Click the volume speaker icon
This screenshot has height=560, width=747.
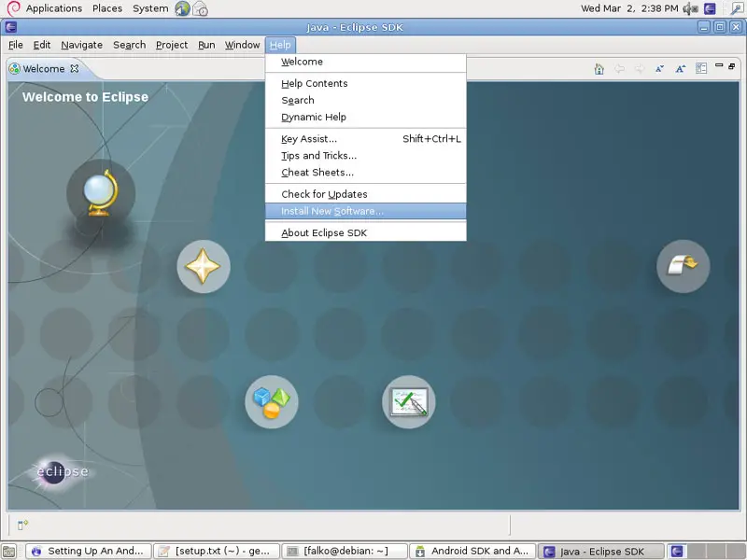[690, 8]
